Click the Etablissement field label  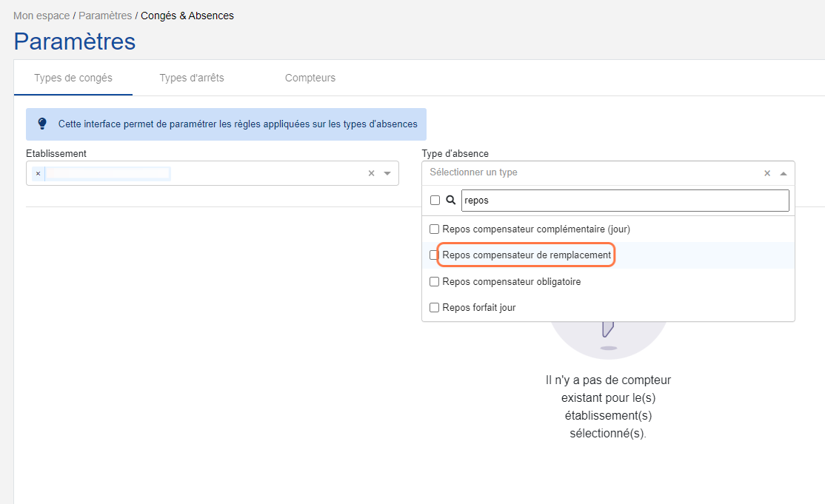(56, 153)
